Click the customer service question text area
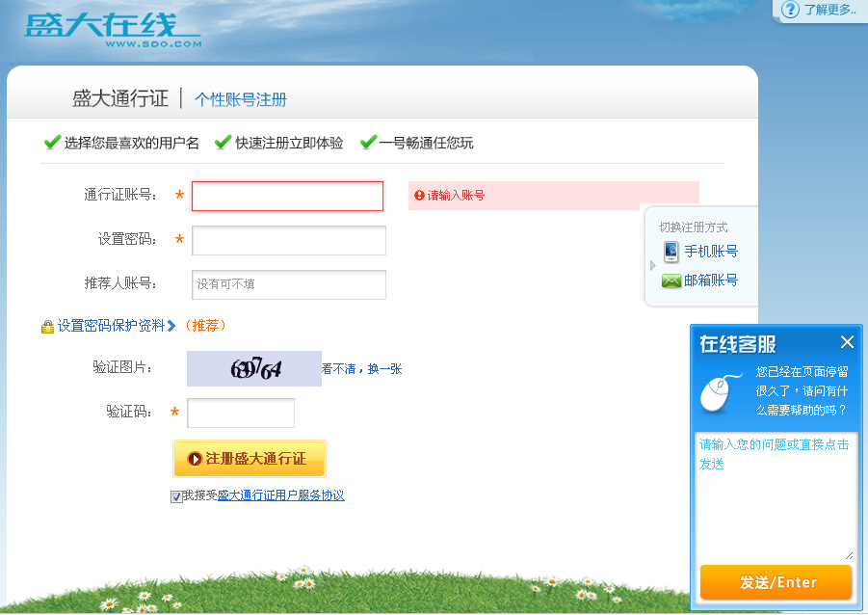This screenshot has width=868, height=615. point(776,496)
